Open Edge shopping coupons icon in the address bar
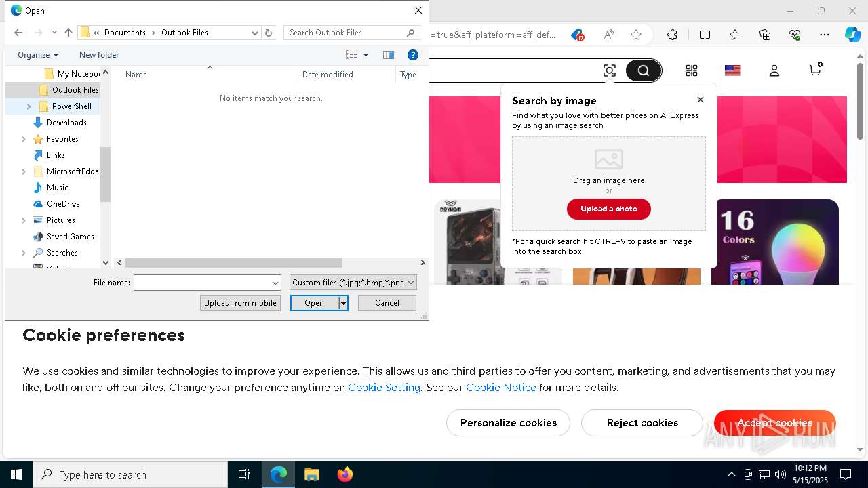This screenshot has height=488, width=868. [x=577, y=35]
